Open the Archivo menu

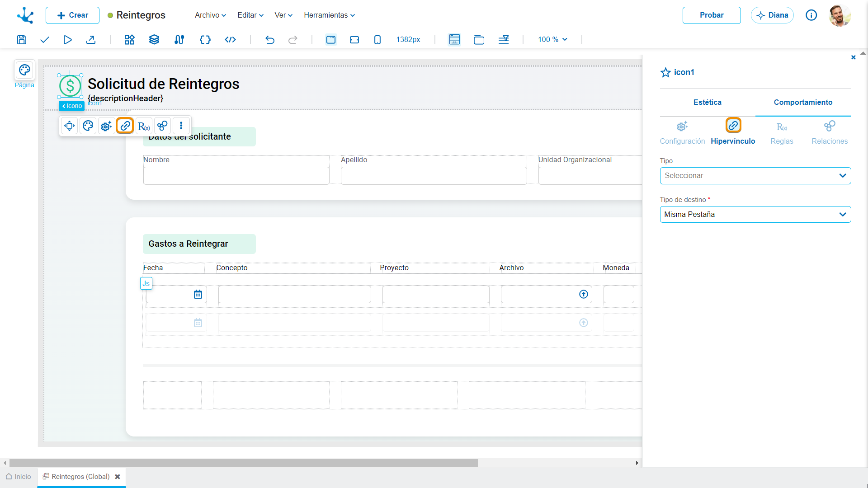coord(210,15)
